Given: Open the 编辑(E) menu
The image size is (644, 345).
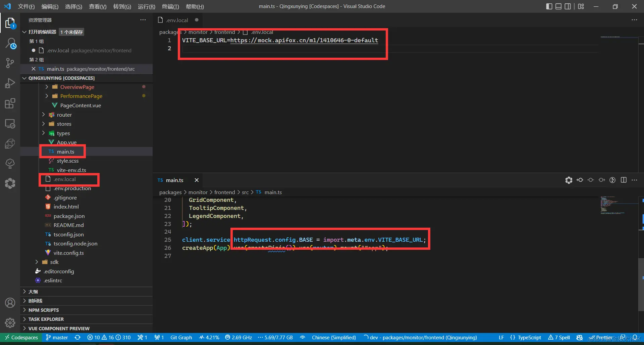Looking at the screenshot, I should click(x=50, y=6).
